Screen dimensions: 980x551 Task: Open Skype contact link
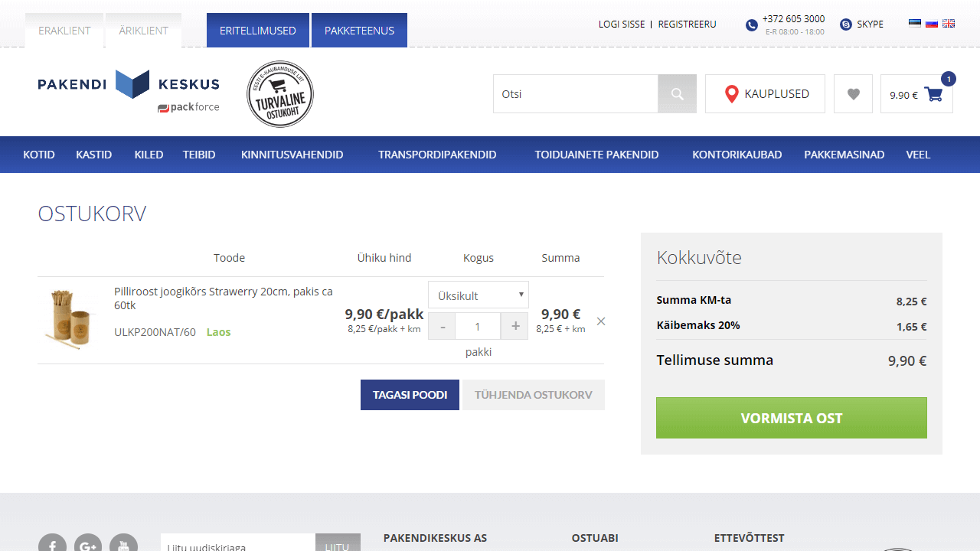click(x=861, y=24)
